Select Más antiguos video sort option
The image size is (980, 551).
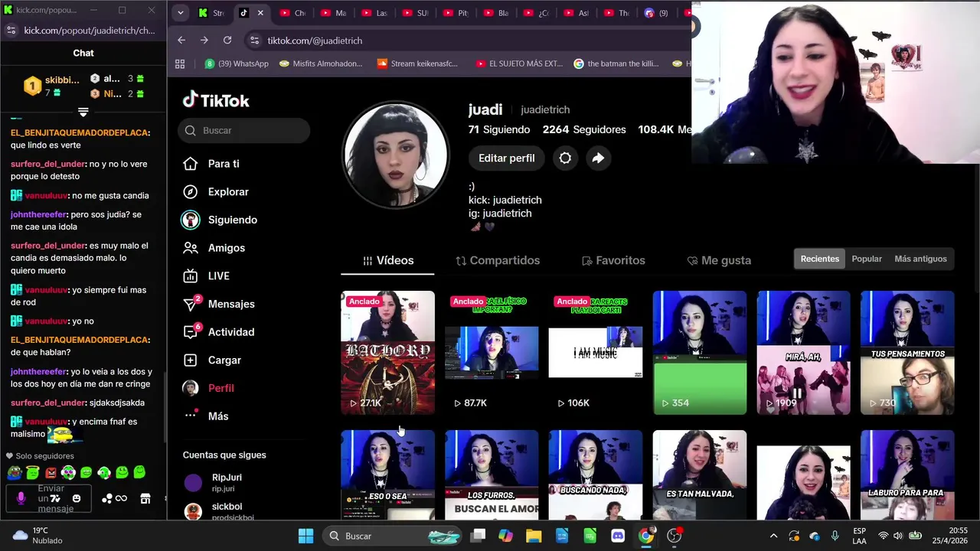(x=920, y=259)
